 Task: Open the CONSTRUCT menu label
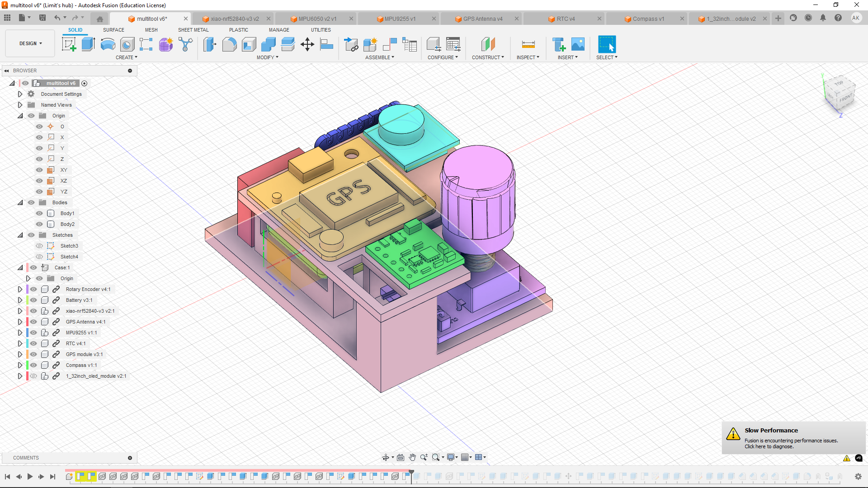pyautogui.click(x=487, y=57)
